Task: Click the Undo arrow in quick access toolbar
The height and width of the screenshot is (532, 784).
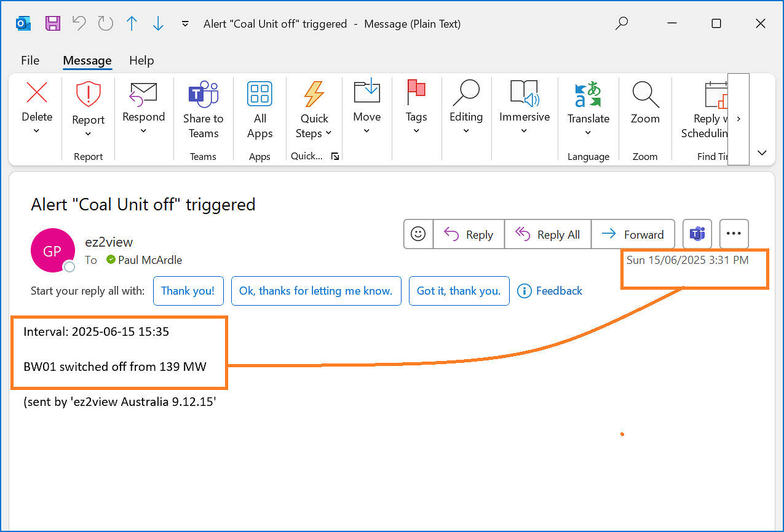Action: 79,23
